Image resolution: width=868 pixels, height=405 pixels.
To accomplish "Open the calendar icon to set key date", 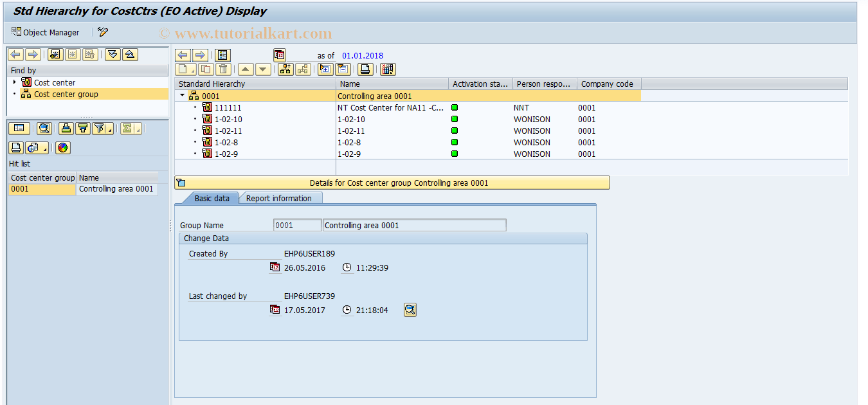I will (279, 55).
